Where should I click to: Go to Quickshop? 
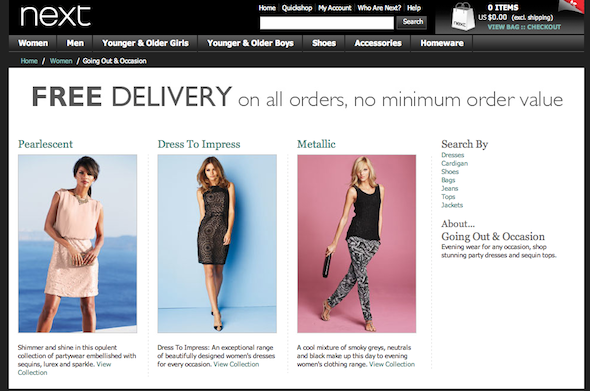click(297, 8)
